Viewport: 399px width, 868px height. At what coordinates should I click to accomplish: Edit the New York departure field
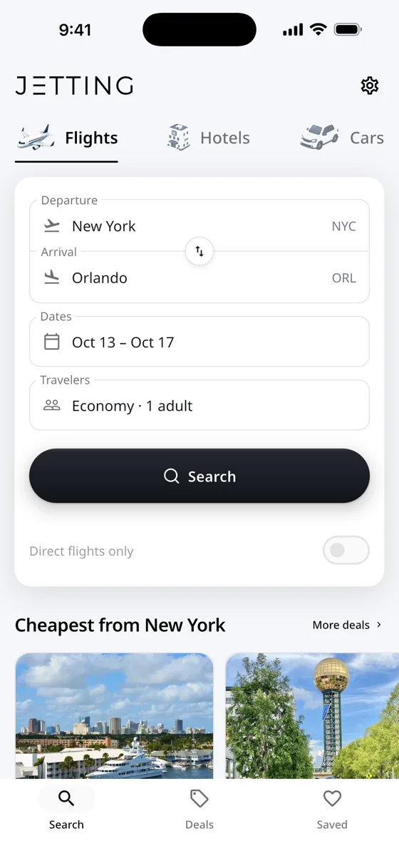coord(199,225)
